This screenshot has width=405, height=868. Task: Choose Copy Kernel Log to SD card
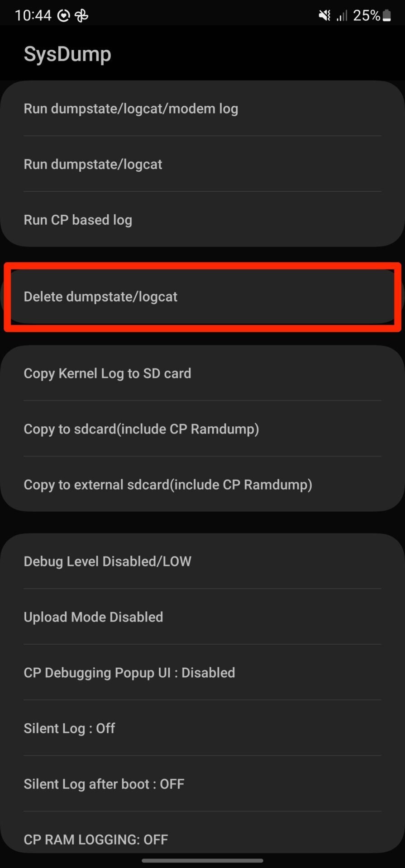point(202,373)
